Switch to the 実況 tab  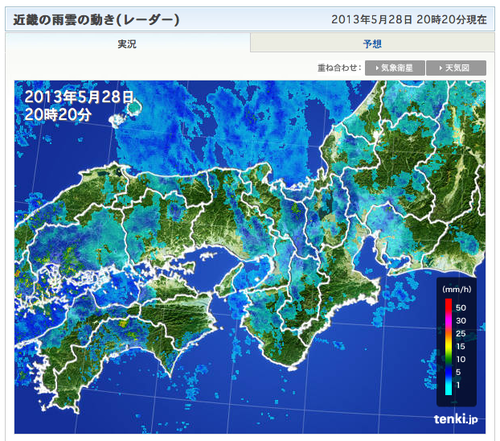pyautogui.click(x=127, y=43)
